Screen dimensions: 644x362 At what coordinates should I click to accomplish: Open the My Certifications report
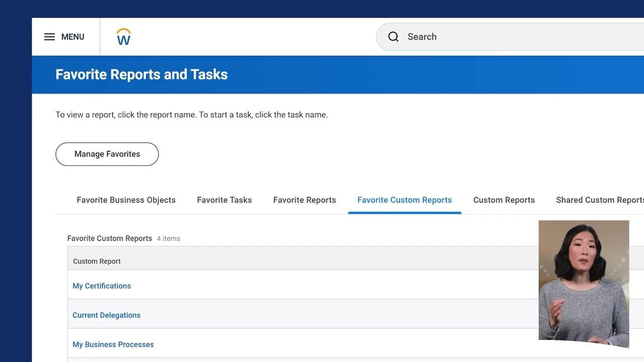pos(102,286)
